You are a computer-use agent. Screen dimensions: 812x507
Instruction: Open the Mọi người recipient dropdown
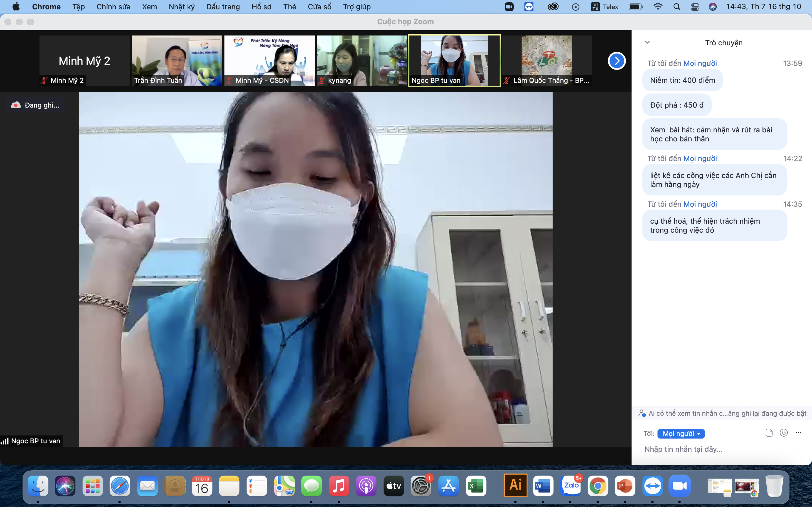pos(681,433)
